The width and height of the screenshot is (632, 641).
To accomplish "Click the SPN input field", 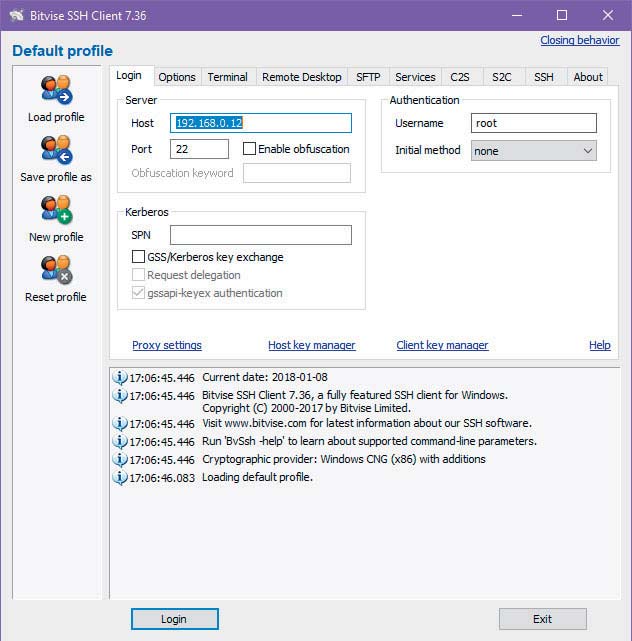I will coord(261,235).
